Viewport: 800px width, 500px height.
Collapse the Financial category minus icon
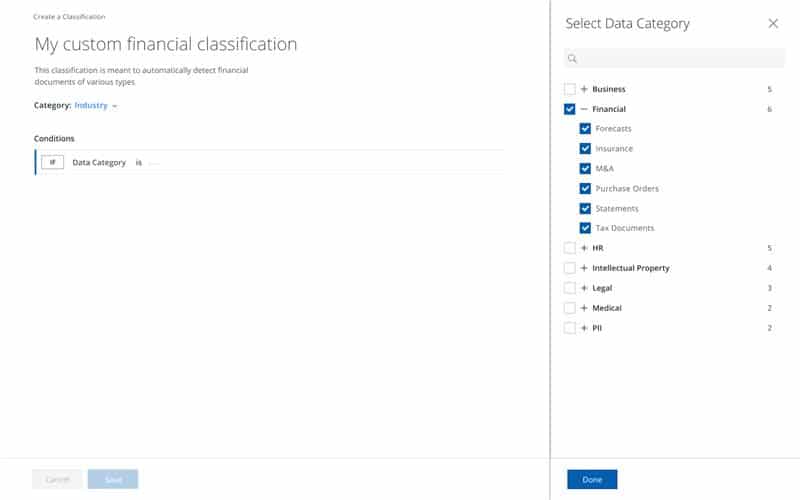(x=584, y=109)
